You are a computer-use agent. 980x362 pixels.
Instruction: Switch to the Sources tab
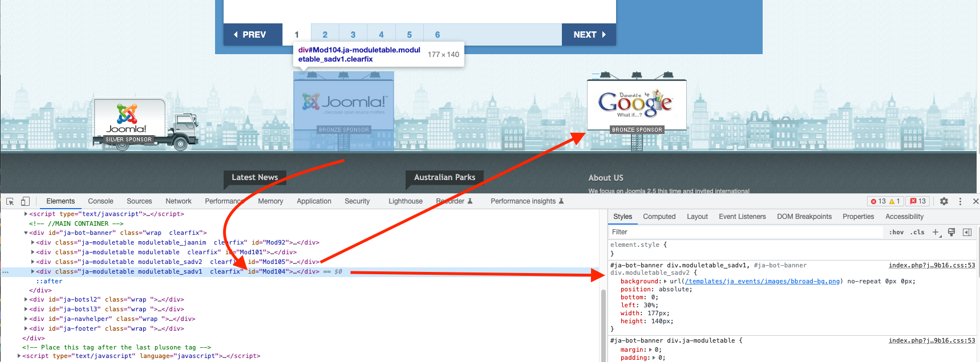pos(139,201)
